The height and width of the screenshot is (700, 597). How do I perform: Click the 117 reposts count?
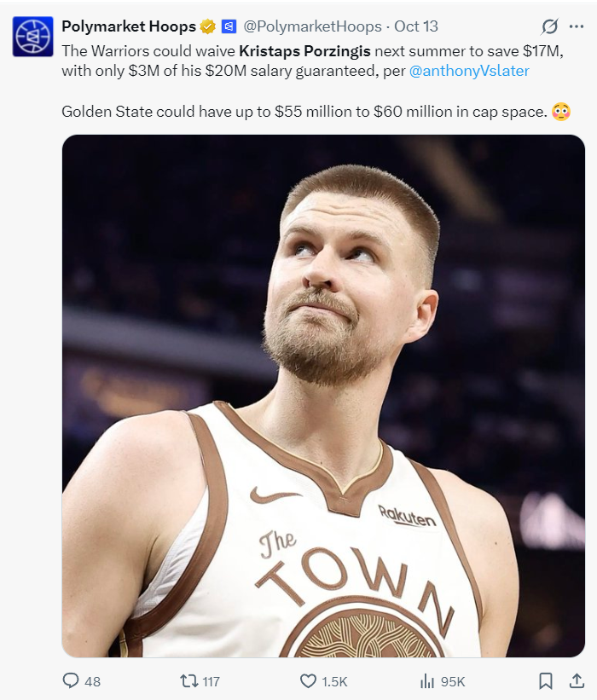click(x=211, y=682)
